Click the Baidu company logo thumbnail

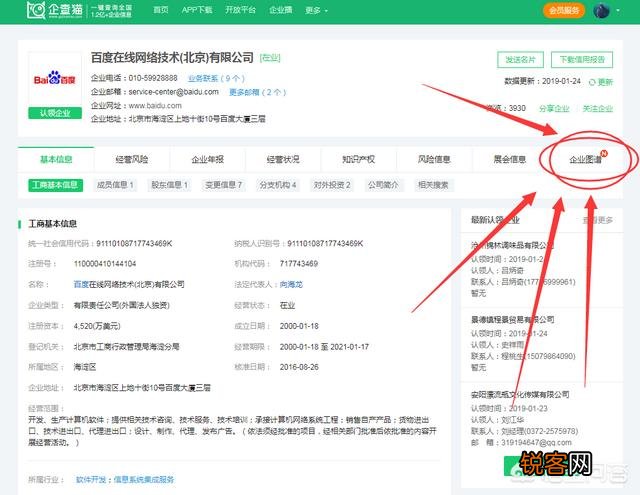(55, 79)
